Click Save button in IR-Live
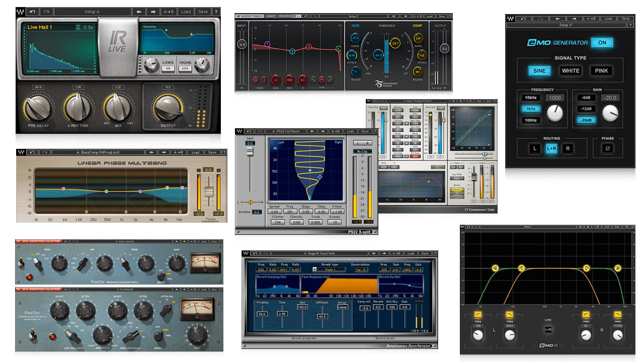 pos(202,11)
